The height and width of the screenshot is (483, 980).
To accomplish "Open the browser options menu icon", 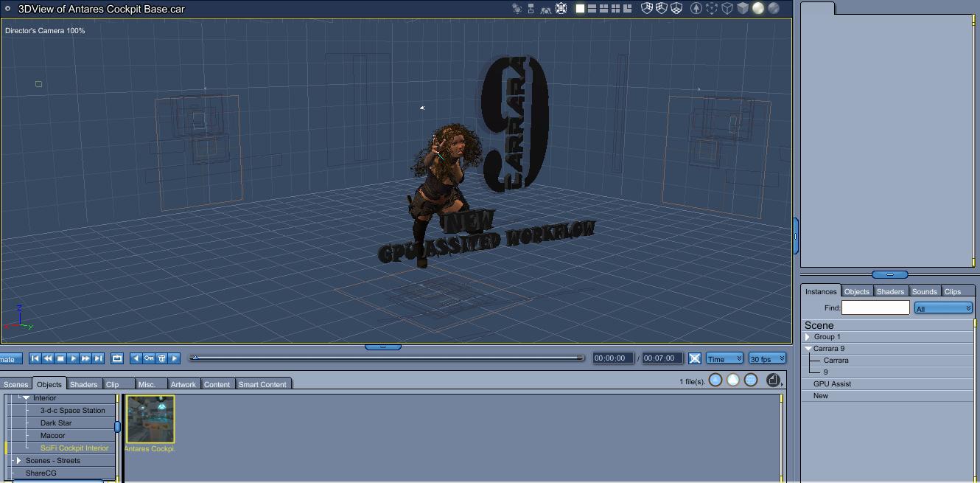I will click(x=773, y=380).
